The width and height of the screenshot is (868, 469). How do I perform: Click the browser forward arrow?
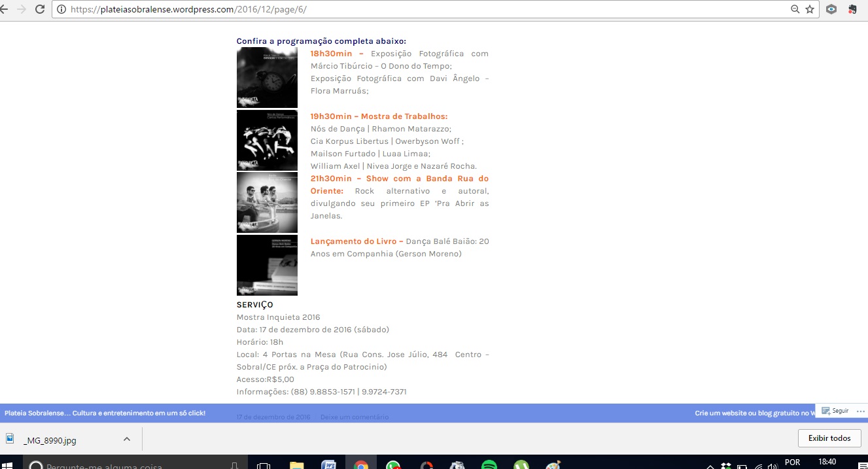[22, 9]
